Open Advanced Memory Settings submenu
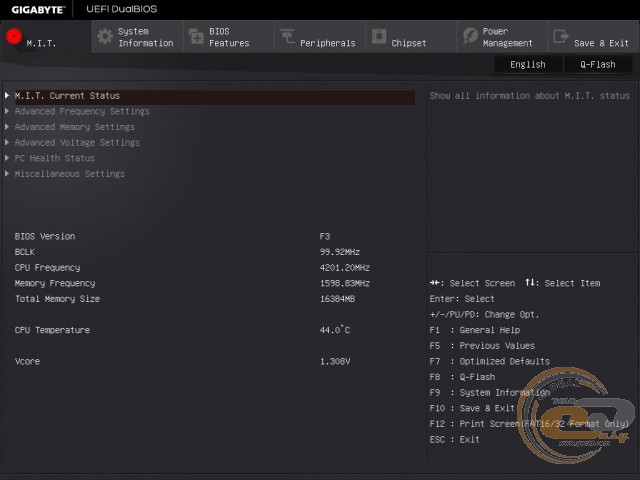640x480 pixels. 75,127
